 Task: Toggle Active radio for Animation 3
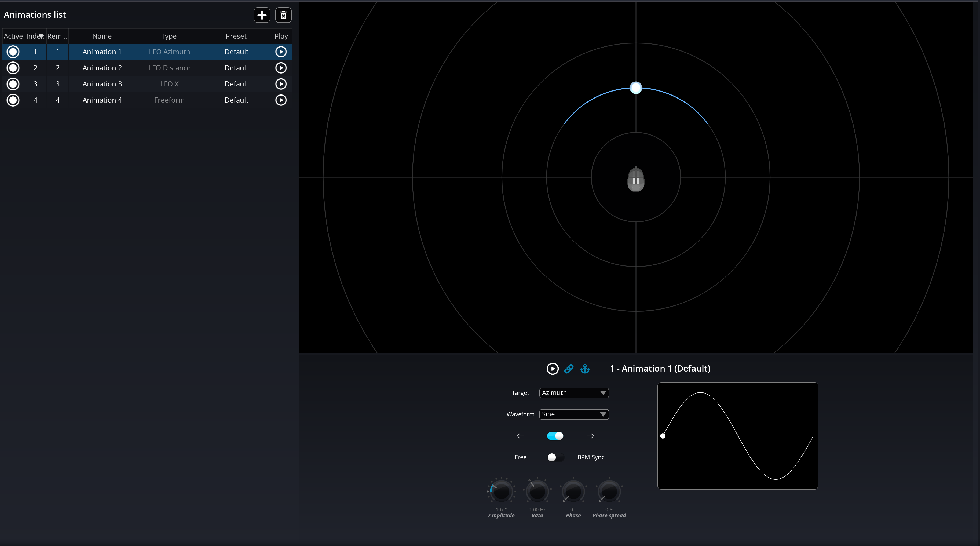[13, 84]
